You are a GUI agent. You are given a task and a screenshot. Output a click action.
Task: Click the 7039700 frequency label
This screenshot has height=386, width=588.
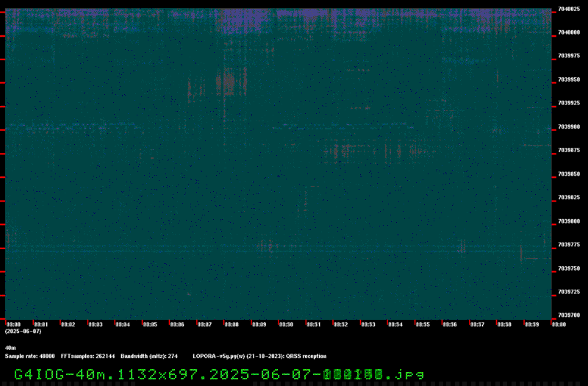pyautogui.click(x=569, y=315)
